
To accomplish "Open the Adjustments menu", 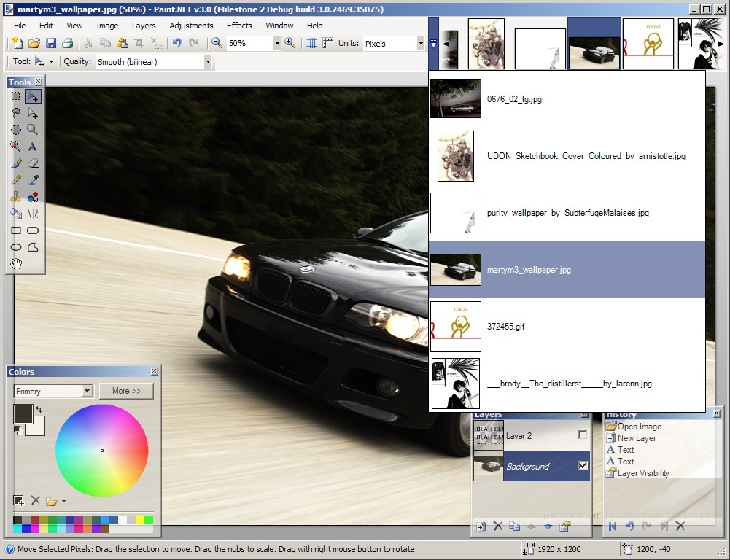I will (191, 26).
